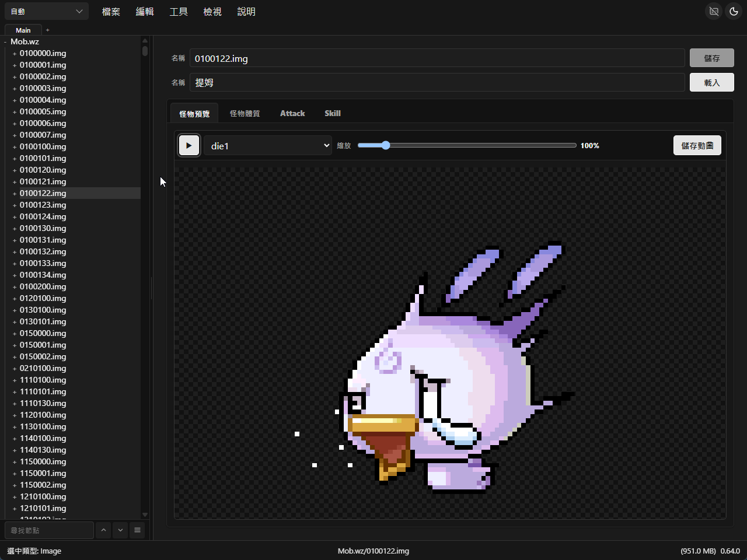This screenshot has width=747, height=560.
Task: Click the 儲存動圖 button
Action: (x=697, y=145)
